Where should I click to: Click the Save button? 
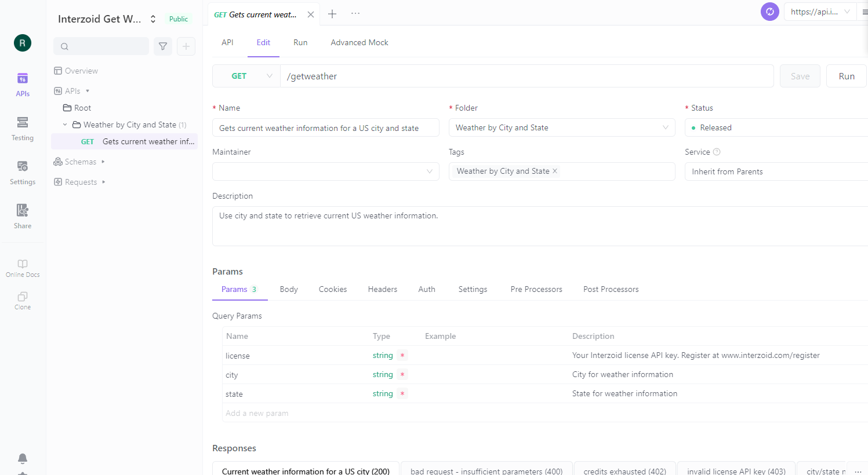pos(800,76)
